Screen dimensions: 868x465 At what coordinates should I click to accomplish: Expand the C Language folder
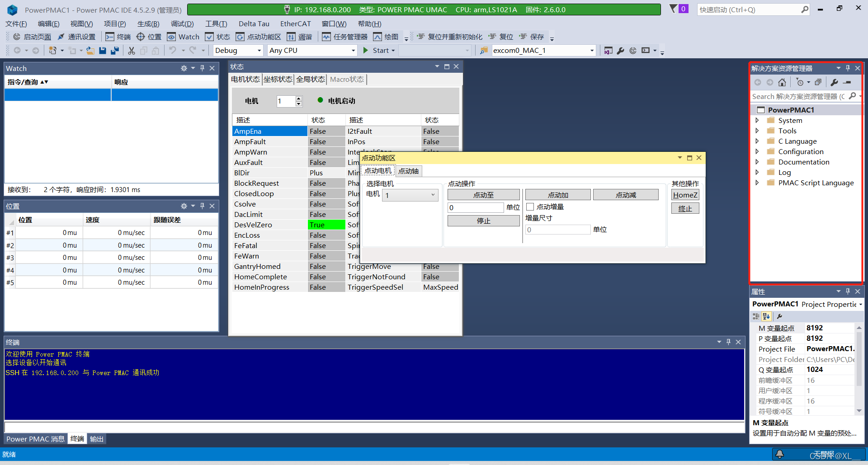tap(757, 141)
